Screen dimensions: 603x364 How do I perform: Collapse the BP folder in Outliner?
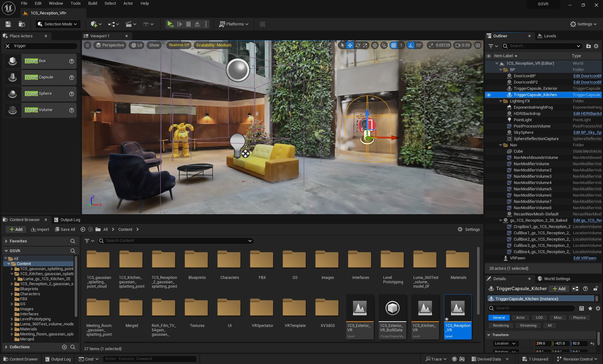(501, 70)
